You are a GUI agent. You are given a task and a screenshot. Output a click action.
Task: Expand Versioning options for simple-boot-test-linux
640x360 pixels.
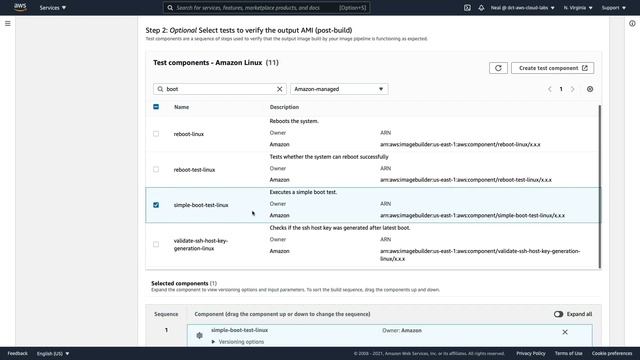(238, 342)
